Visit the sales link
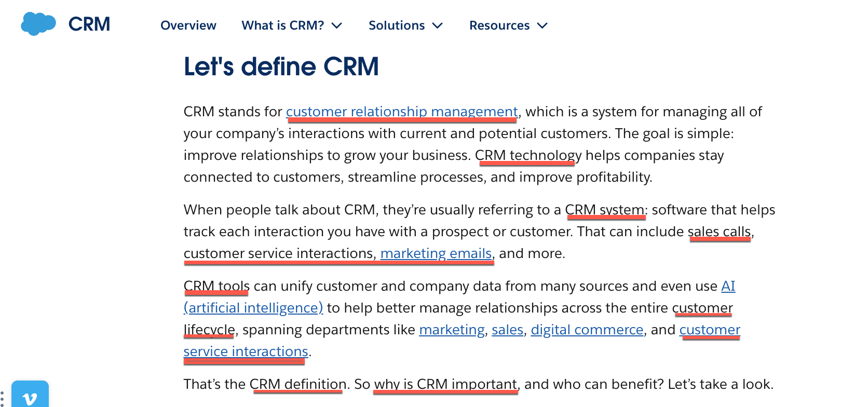The image size is (868, 407). [x=507, y=330]
